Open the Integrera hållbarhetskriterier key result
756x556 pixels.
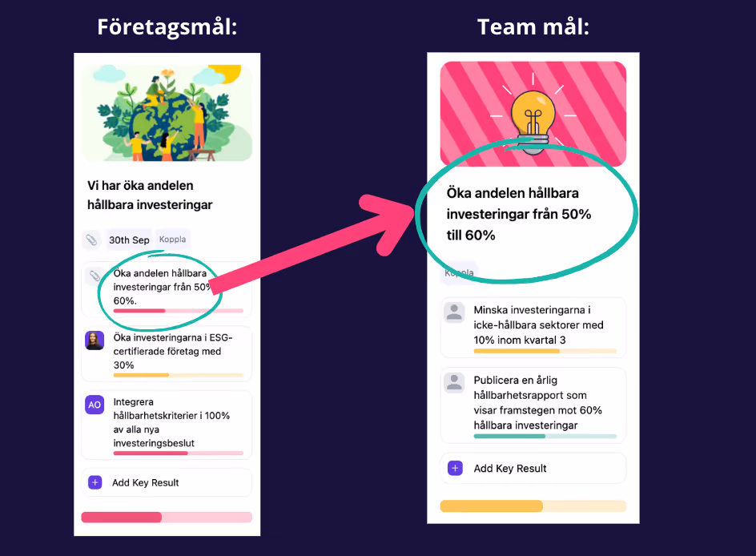pos(167,425)
